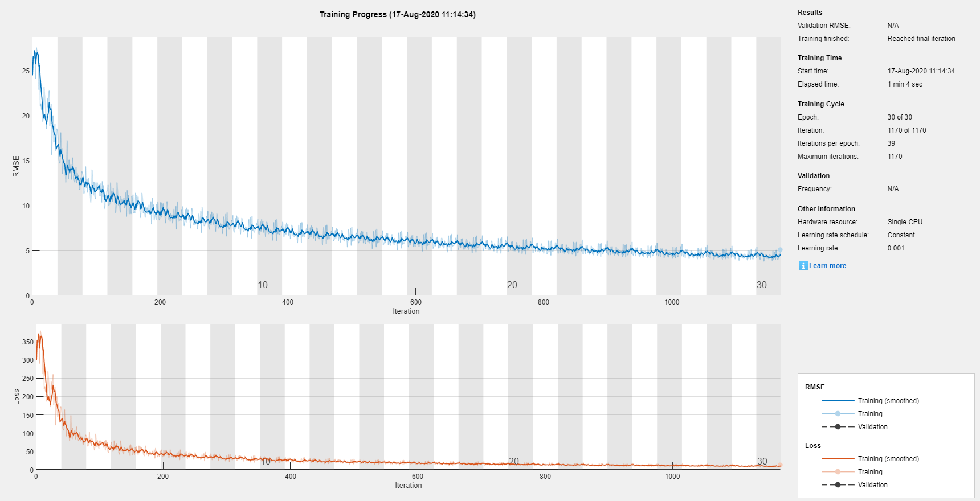Click the blue info icon beside Learn more
Screen dimensions: 980x501
pos(803,266)
